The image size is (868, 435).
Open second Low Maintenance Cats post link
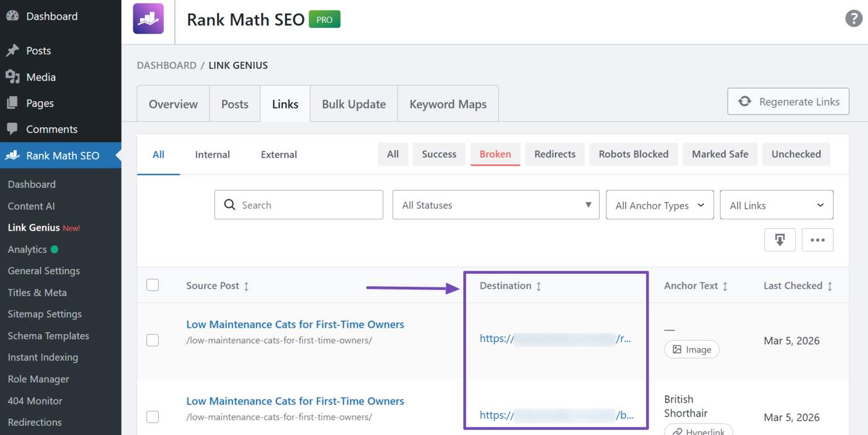coord(295,401)
